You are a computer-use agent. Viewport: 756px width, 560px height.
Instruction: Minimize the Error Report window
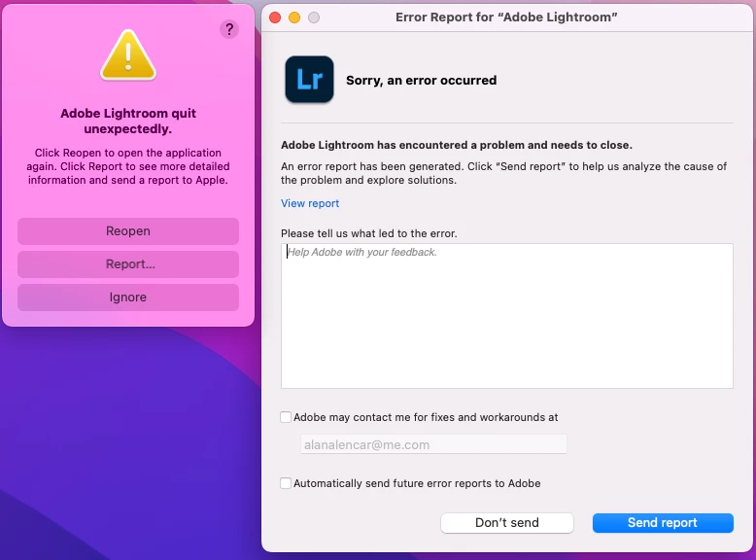pos(294,17)
